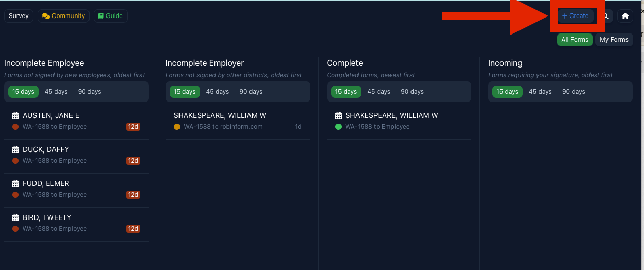Image resolution: width=644 pixels, height=270 pixels.
Task: Click WA-1588 to Employee under DUCK, DAFFY
Action: click(55, 161)
